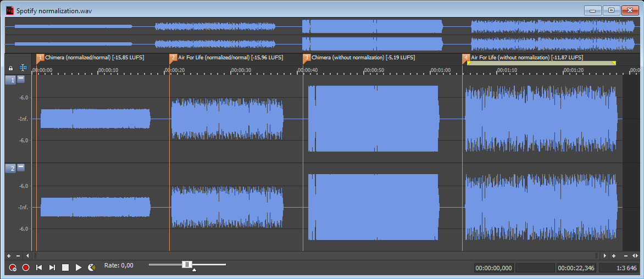
Task: Click the Rate: 0,00 label
Action: coord(119,265)
